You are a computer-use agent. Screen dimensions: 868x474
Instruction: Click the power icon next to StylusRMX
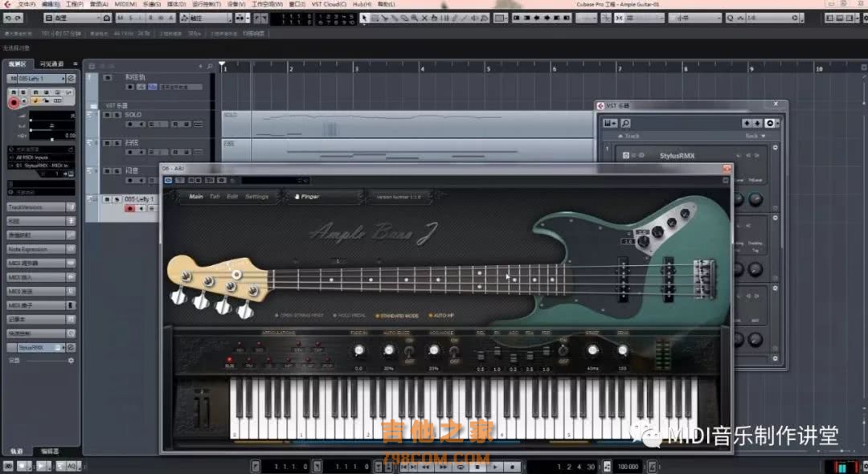626,155
